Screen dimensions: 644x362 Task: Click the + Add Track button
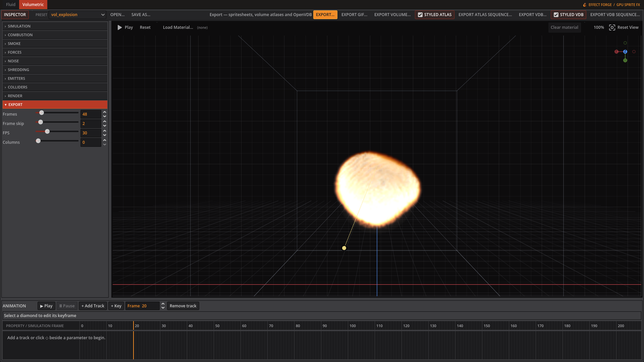click(x=93, y=306)
